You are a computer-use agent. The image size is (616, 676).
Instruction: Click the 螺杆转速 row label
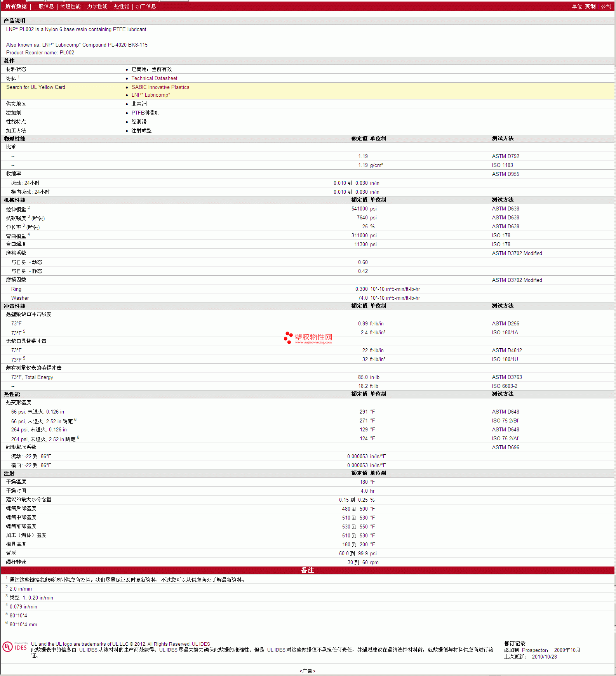[x=16, y=562]
